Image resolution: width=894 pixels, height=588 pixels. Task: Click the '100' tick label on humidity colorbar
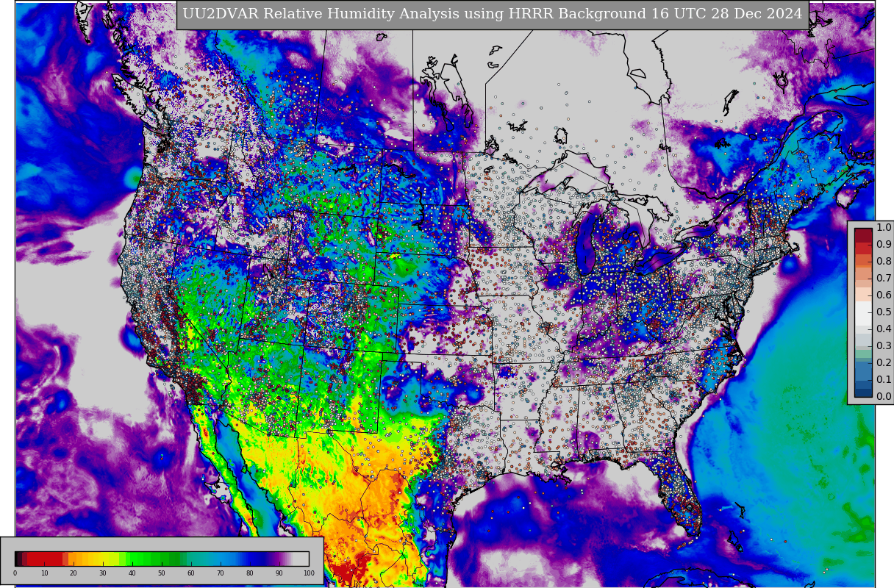coord(309,573)
